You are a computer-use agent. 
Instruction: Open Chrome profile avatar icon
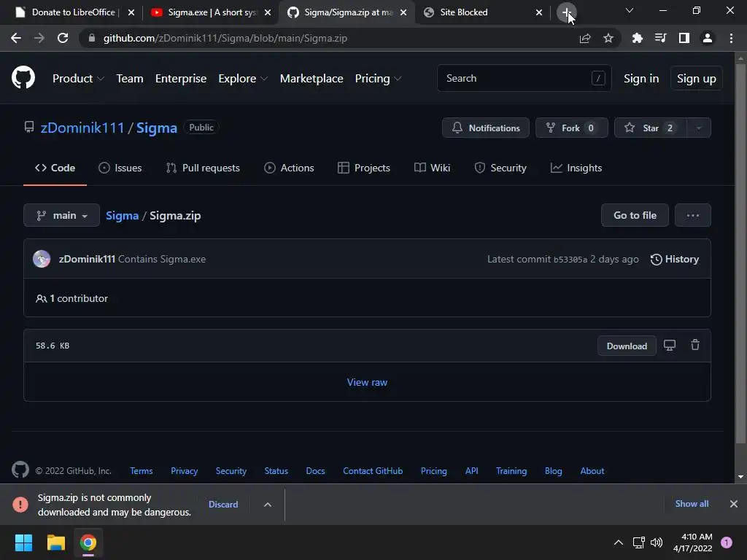pos(708,38)
